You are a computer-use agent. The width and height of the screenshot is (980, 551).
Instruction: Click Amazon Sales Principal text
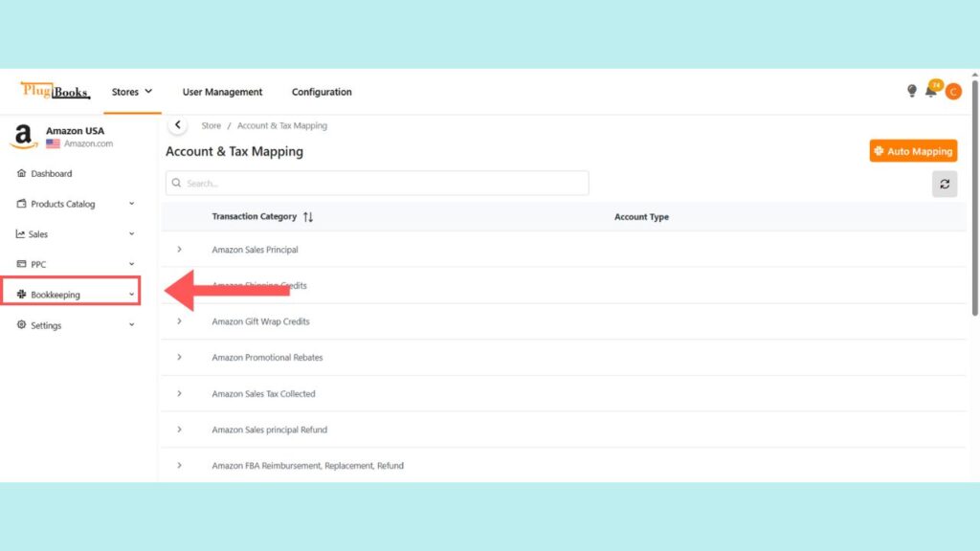click(255, 250)
